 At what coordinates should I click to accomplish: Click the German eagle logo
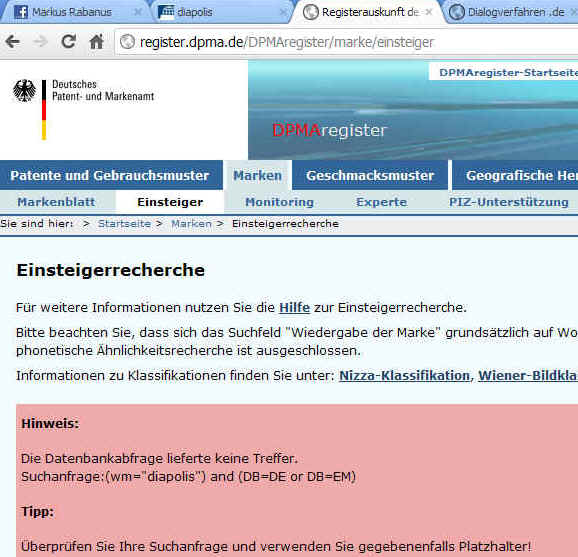[24, 90]
